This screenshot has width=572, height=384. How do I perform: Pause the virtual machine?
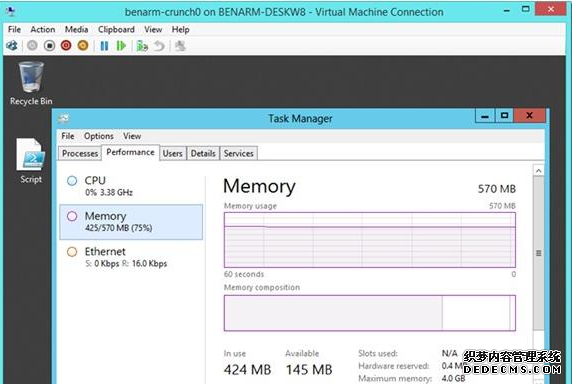(104, 46)
